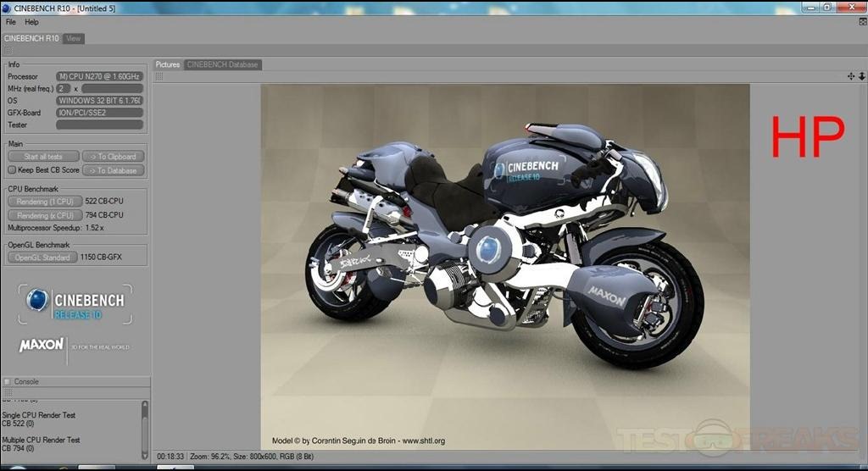868x471 pixels.
Task: Click the Pictures panel grip handle icon
Action: tap(159, 76)
